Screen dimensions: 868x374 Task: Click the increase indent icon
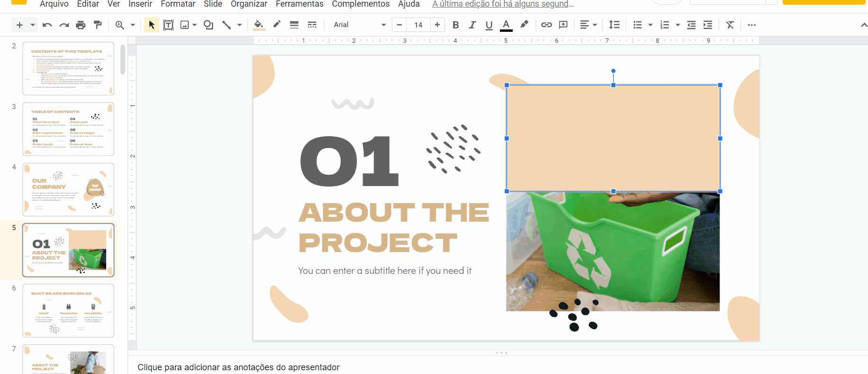(x=708, y=25)
